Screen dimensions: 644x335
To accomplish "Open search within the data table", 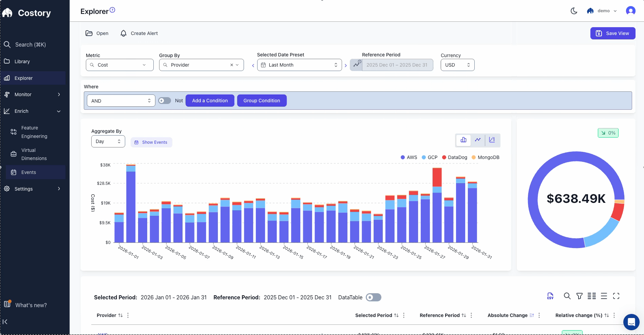I will click(x=567, y=296).
